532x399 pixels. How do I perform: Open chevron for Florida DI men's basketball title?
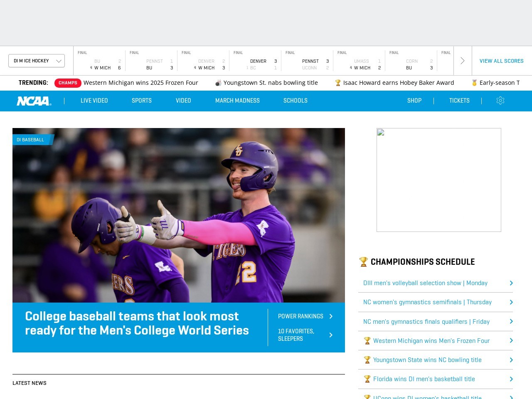(x=511, y=379)
